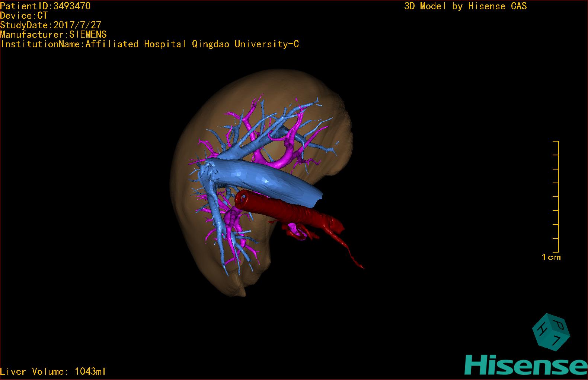The image size is (588, 380).
Task: Click the Liver Volume 1043ml readout
Action: pos(53,371)
